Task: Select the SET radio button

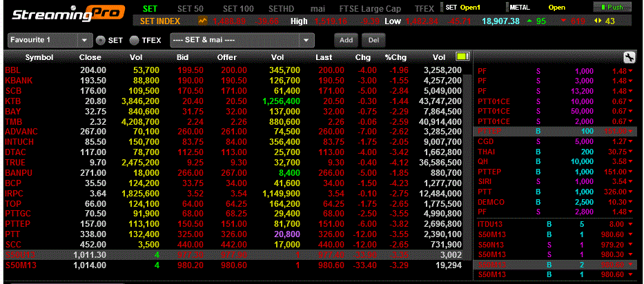Action: [101, 40]
